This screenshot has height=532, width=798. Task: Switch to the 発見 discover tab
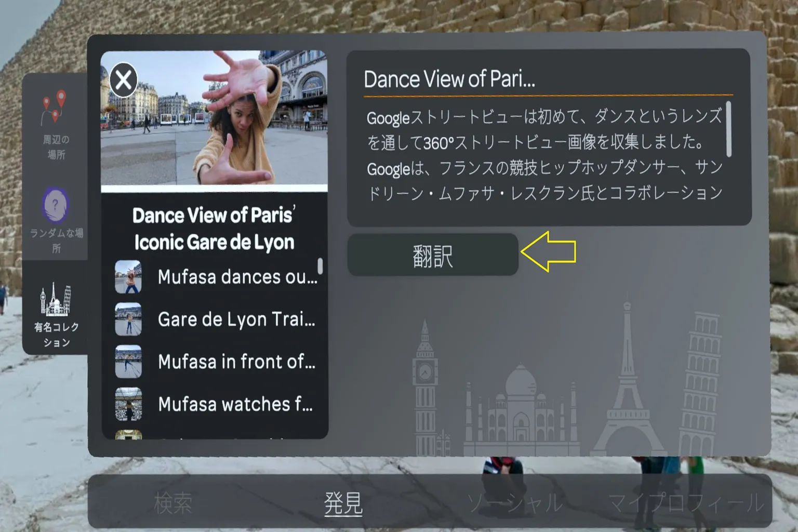pos(343,503)
